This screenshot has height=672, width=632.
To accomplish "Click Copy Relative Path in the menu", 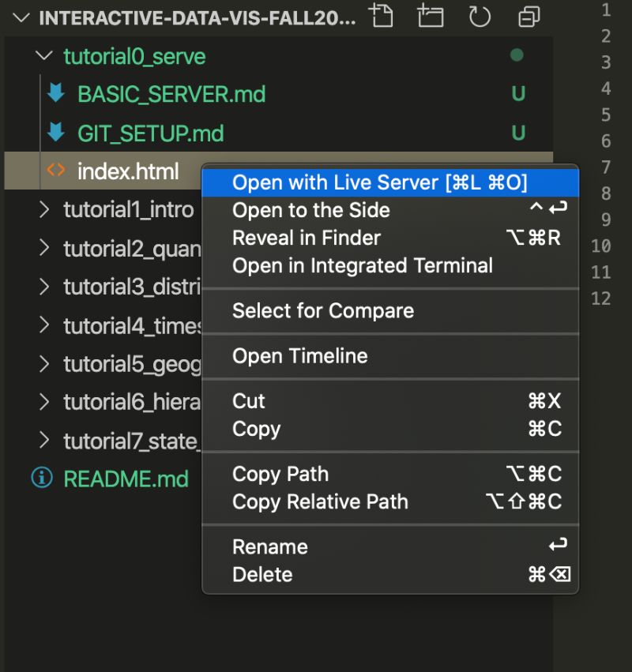I will tap(320, 501).
